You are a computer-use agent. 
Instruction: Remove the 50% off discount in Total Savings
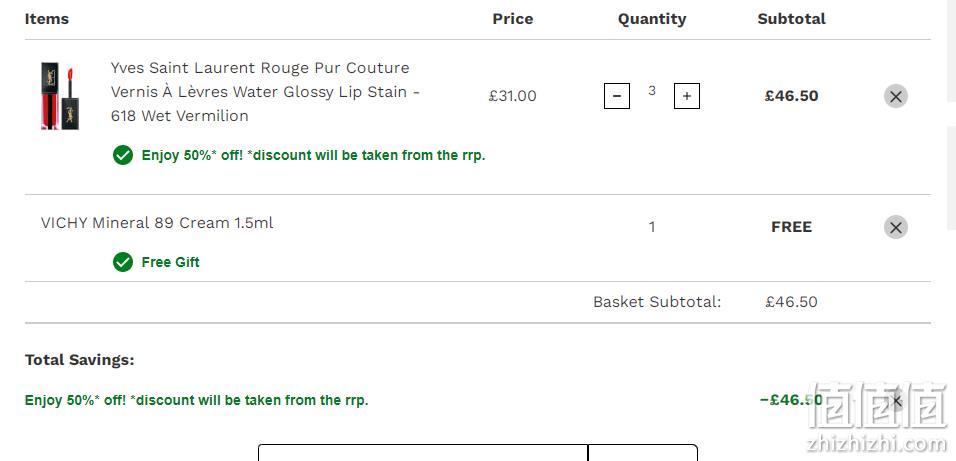tap(896, 401)
